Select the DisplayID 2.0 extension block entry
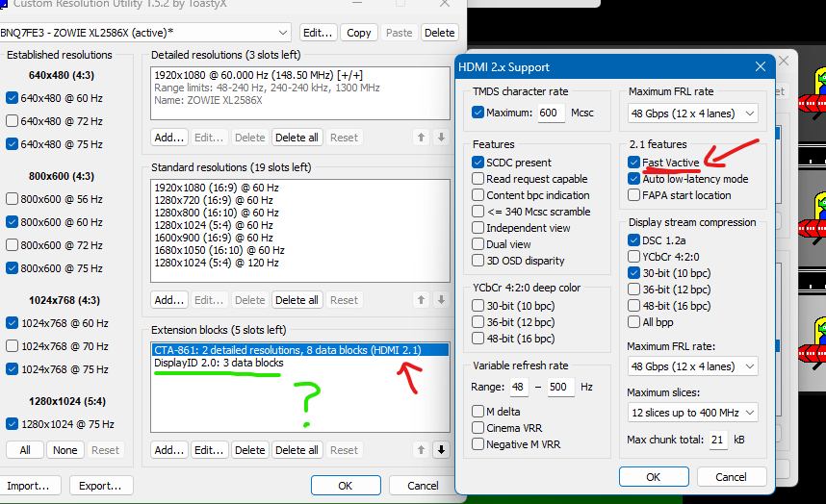The width and height of the screenshot is (826, 504). (219, 364)
